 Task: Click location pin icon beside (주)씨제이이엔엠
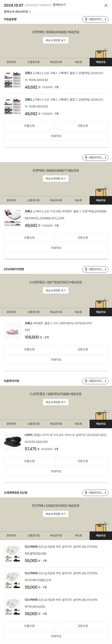click(x=86, y=269)
